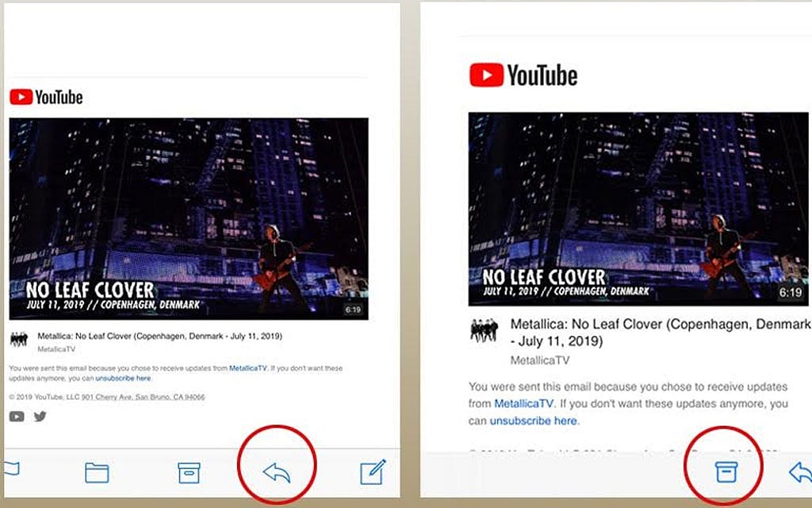The image size is (812, 508).
Task: Click the YouTube logo in the left email
Action: (x=46, y=97)
